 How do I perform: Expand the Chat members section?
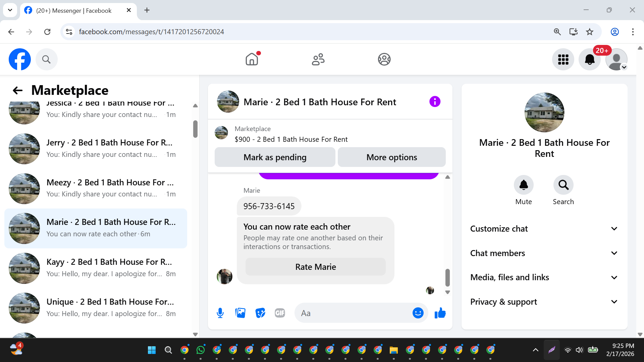(x=544, y=253)
